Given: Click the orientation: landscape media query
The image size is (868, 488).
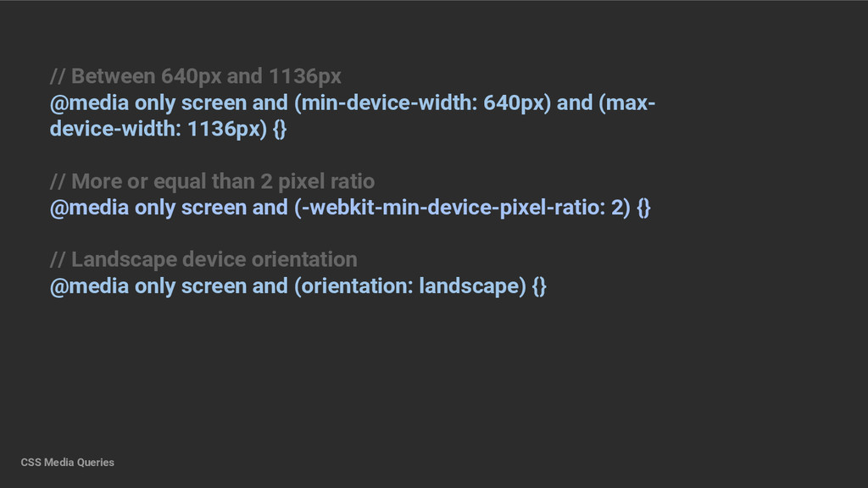Looking at the screenshot, I should click(x=298, y=286).
